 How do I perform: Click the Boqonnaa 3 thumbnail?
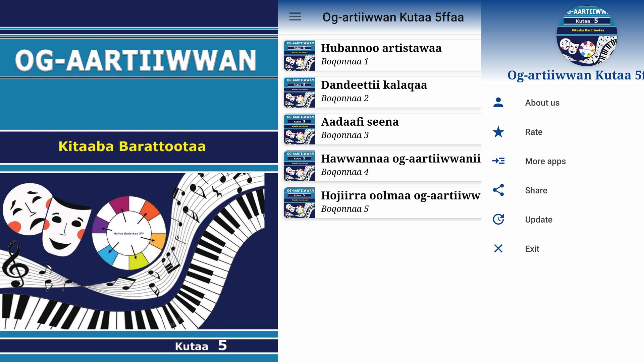point(300,129)
